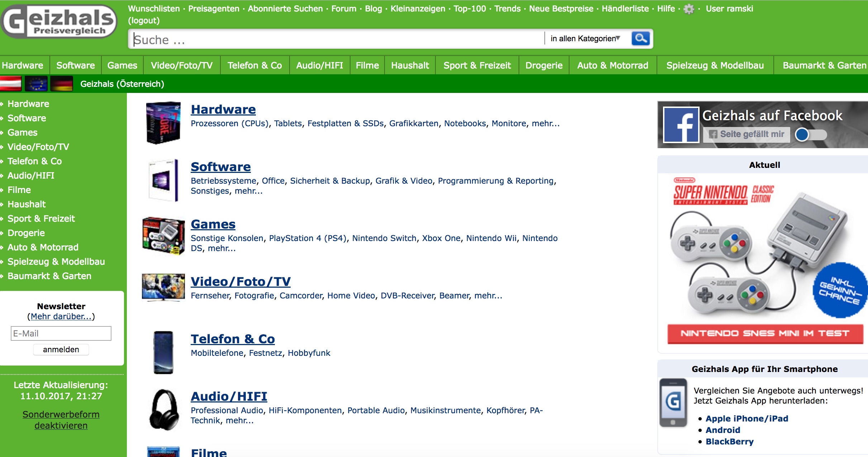Toggle the Facebook like switch
The image size is (868, 457).
[811, 135]
